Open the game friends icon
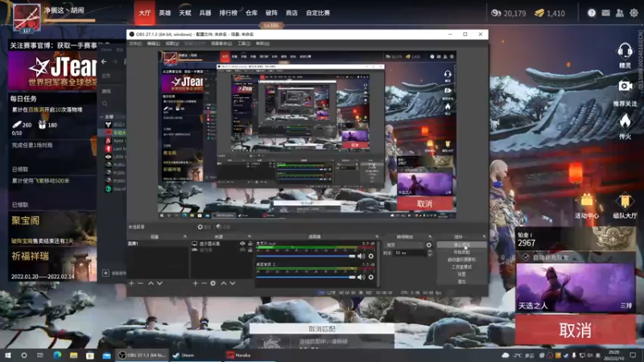 [x=620, y=13]
